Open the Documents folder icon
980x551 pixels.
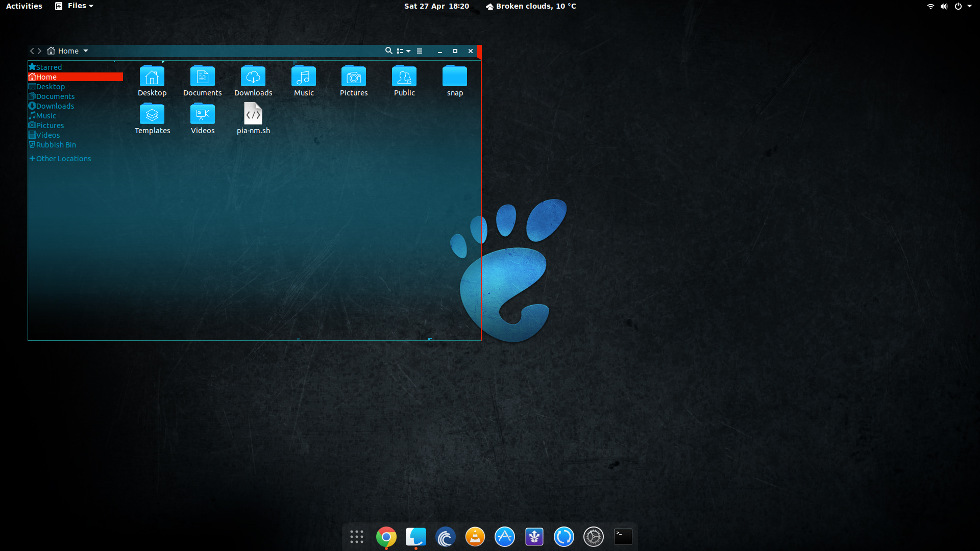point(203,77)
